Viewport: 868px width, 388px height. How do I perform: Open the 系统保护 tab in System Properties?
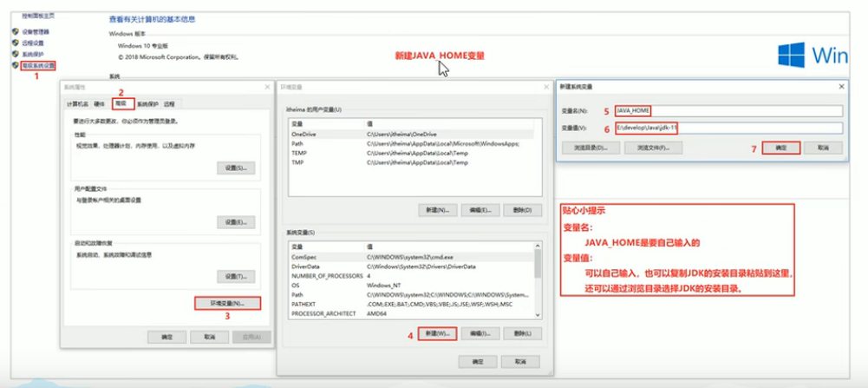click(x=147, y=103)
